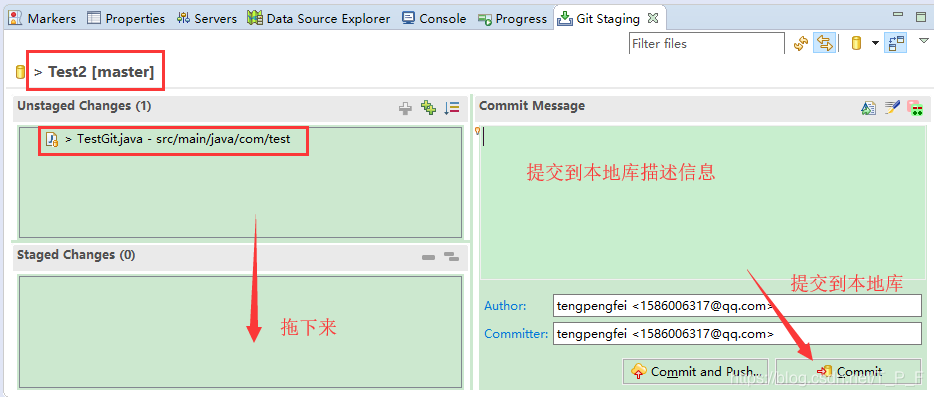The image size is (934, 397).
Task: Click the TestGit.java file icon
Action: click(x=52, y=139)
